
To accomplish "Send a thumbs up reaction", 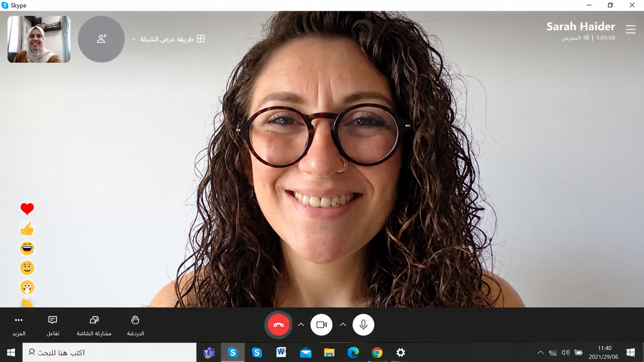I will coord(27,229).
